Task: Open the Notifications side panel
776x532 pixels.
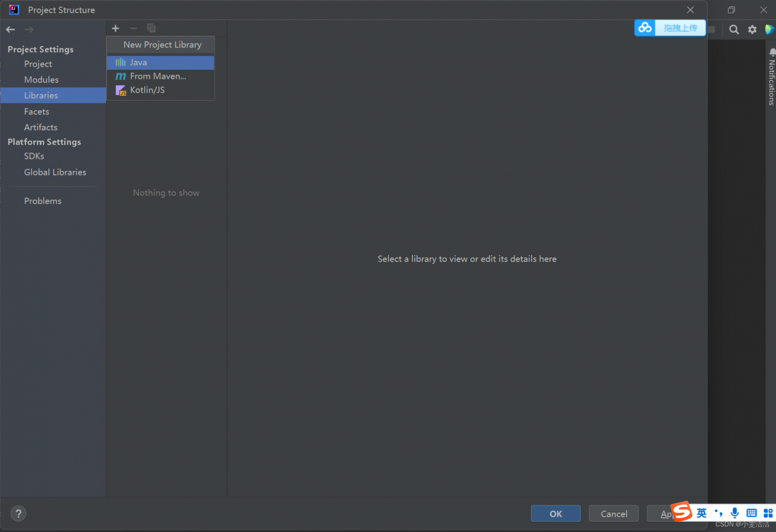Action: pyautogui.click(x=771, y=76)
